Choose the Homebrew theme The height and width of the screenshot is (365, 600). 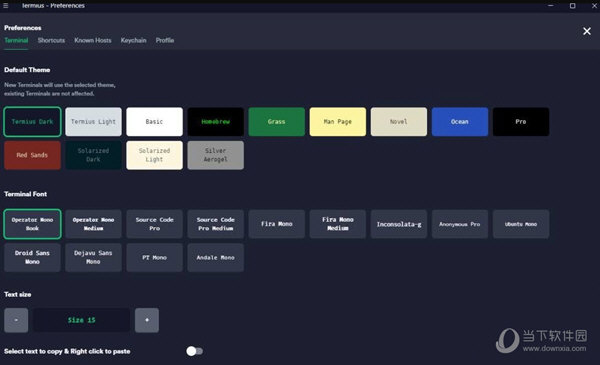coord(215,122)
